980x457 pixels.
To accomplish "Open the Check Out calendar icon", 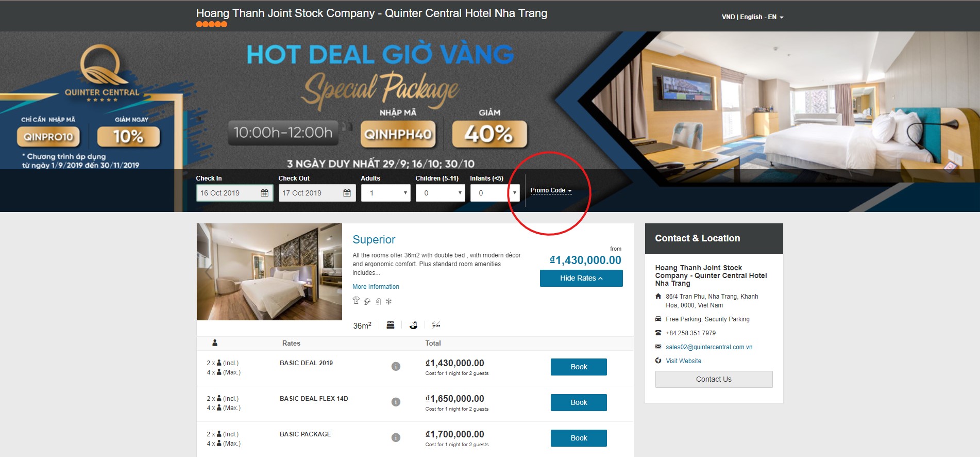I will pos(347,193).
